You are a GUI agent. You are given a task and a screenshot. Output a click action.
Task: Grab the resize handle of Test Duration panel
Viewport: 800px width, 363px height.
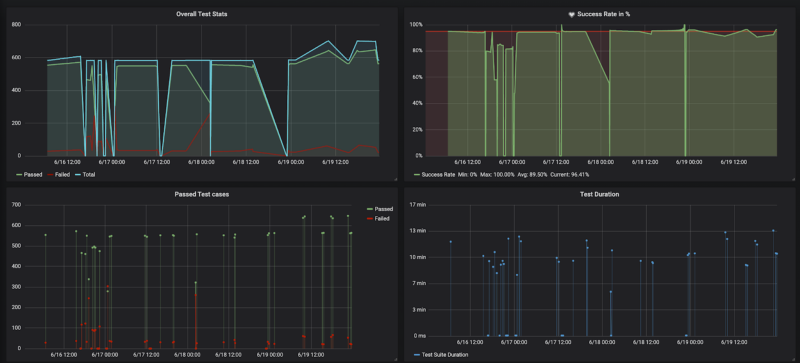point(793,359)
